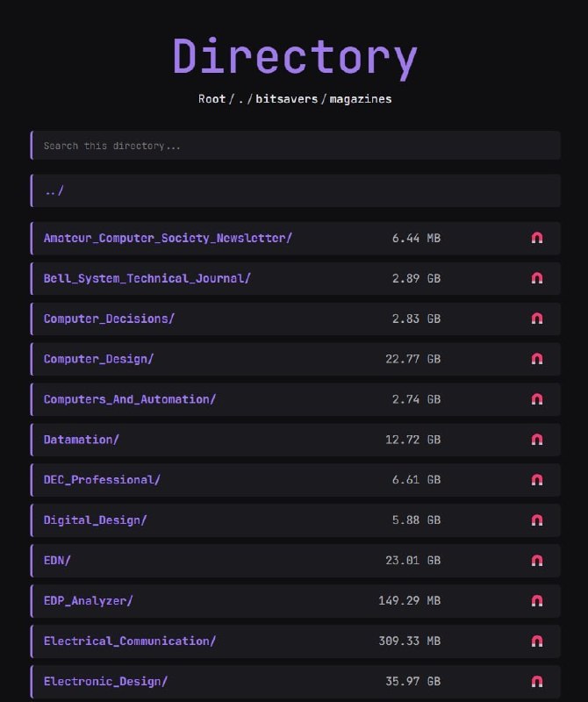Click magnet icon on EDP_Analyzer row
The height and width of the screenshot is (702, 588).
pos(537,600)
